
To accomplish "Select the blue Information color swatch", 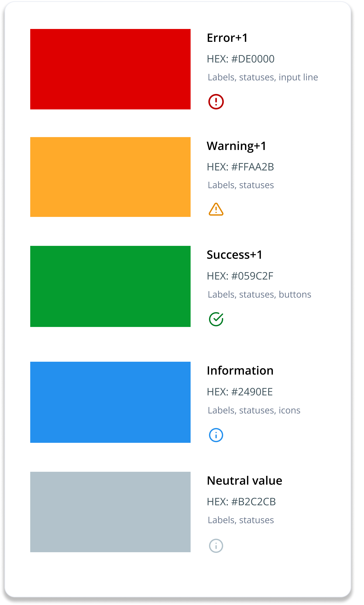I will coord(110,402).
